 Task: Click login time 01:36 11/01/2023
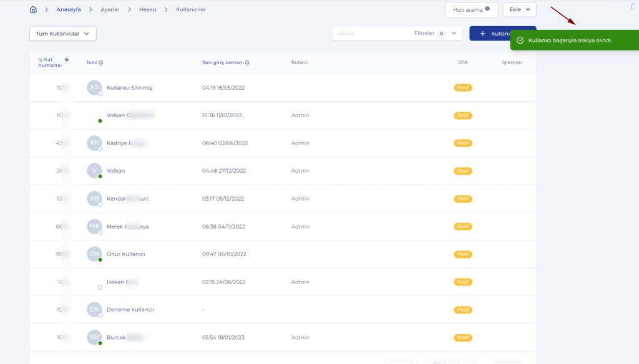(x=222, y=115)
